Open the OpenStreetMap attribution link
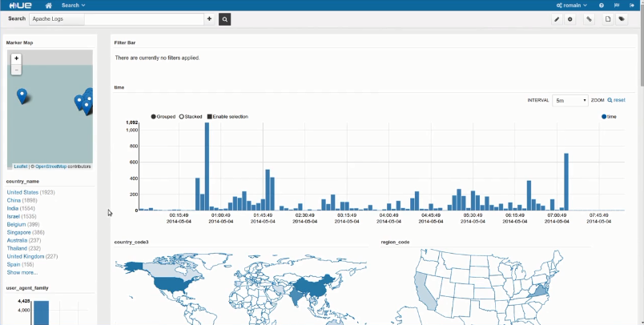Screen dimensions: 644x325 point(50,167)
